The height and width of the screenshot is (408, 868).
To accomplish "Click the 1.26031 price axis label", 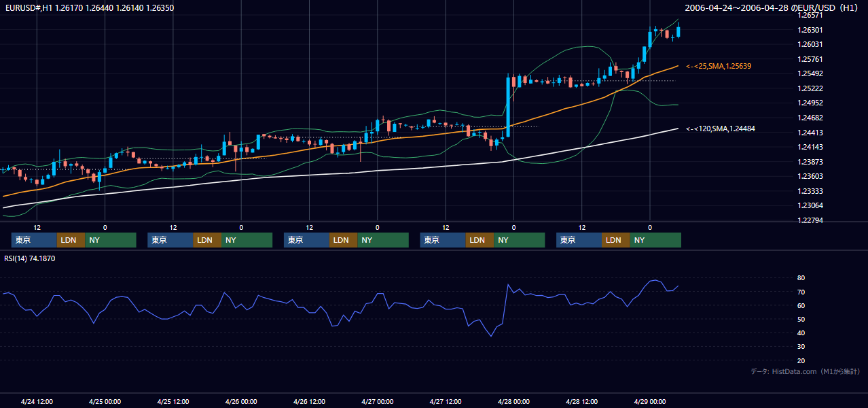I will (x=810, y=44).
